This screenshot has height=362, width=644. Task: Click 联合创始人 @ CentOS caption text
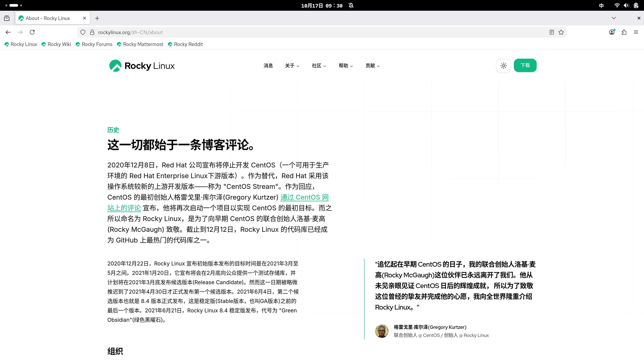pyautogui.click(x=417, y=335)
